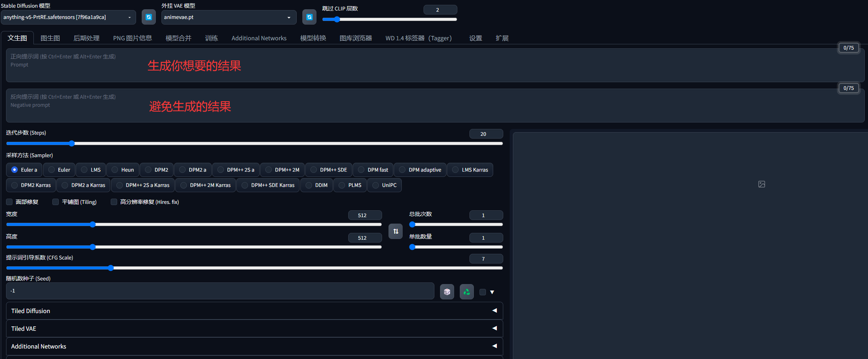Open the 模型合并 tab

178,38
